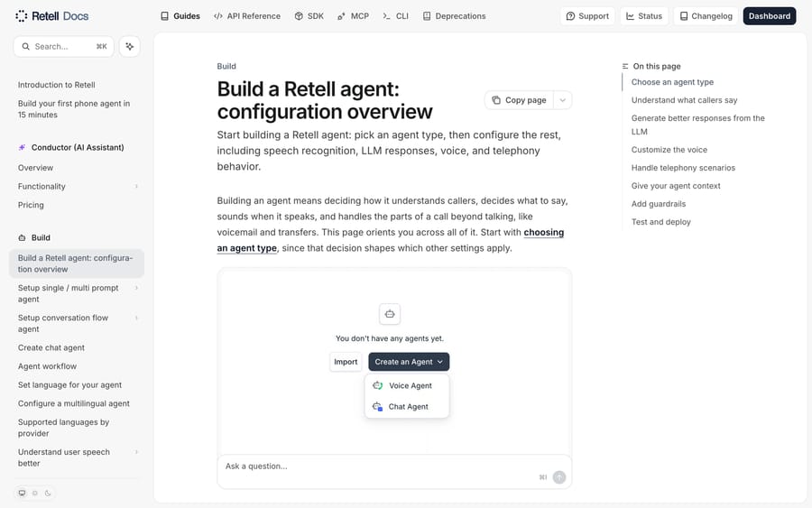Click the Voice Agent icon
The height and width of the screenshot is (508, 812).
377,385
